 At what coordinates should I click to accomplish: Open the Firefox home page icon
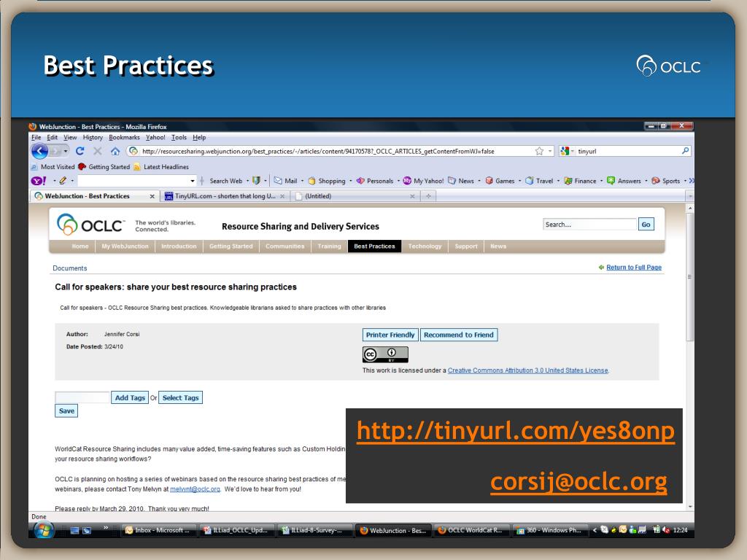[x=115, y=152]
